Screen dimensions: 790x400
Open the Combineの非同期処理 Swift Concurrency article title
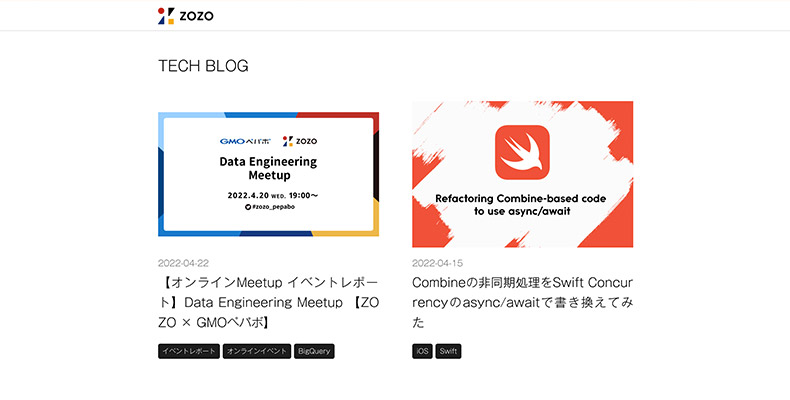click(x=522, y=302)
